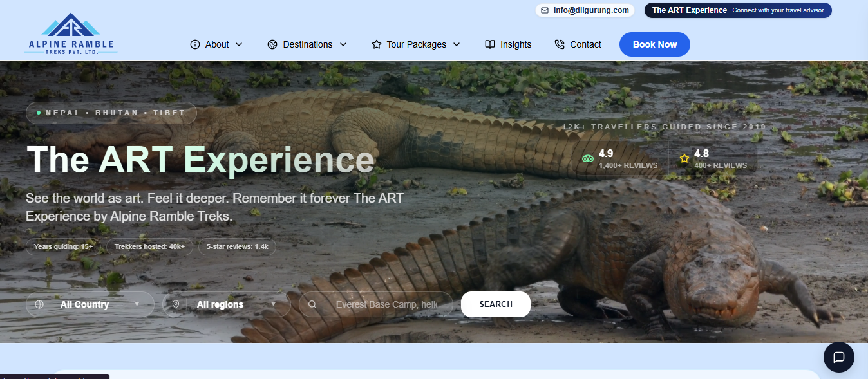This screenshot has width=868, height=379.
Task: Open the Contact page link
Action: point(585,44)
